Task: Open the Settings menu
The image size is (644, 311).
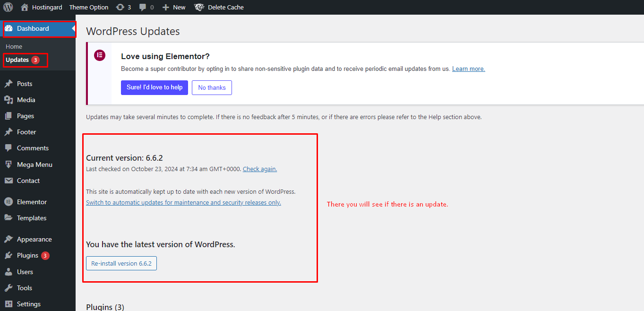Action: point(29,304)
